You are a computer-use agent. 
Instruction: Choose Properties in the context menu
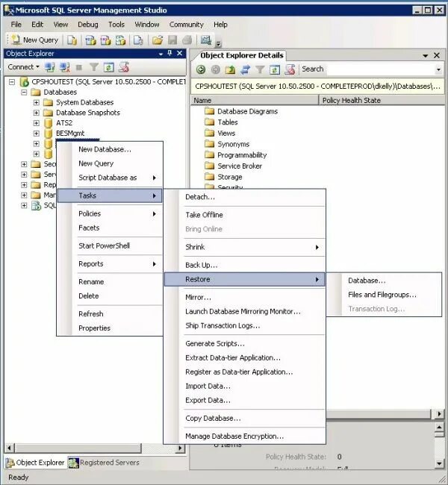pyautogui.click(x=111, y=328)
